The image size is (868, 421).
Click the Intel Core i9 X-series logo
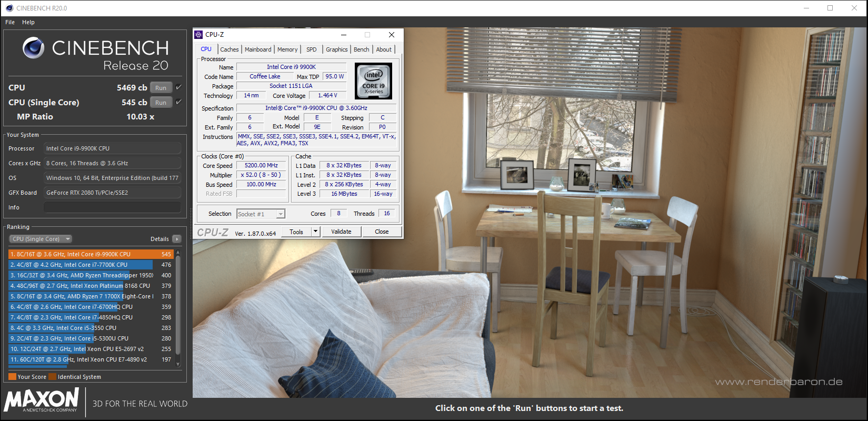(x=374, y=81)
